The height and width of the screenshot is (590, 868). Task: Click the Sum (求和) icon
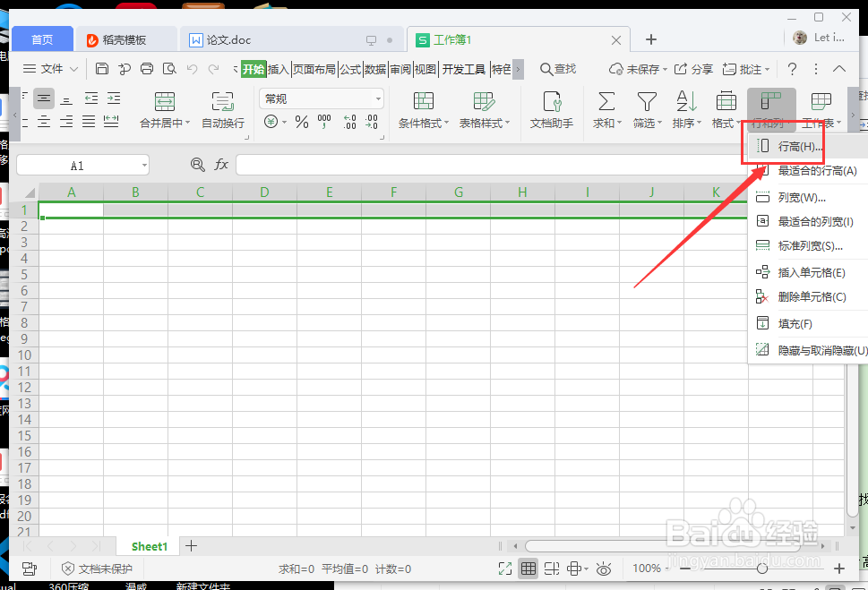click(606, 102)
